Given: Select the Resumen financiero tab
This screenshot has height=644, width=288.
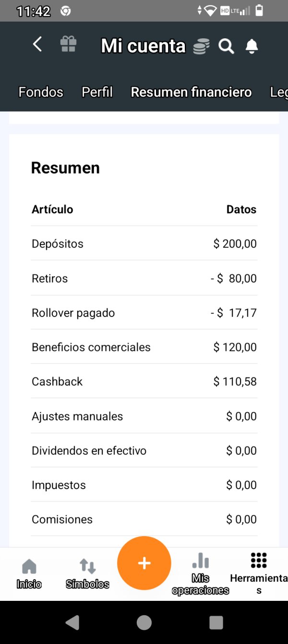Looking at the screenshot, I should [191, 92].
